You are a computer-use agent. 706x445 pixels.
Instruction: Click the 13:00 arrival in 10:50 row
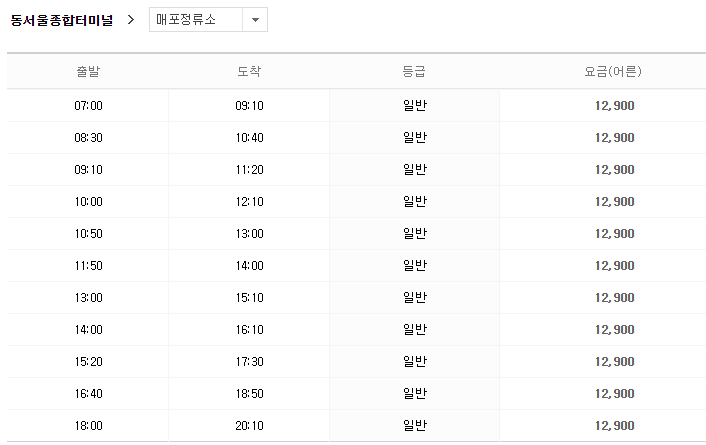(249, 233)
